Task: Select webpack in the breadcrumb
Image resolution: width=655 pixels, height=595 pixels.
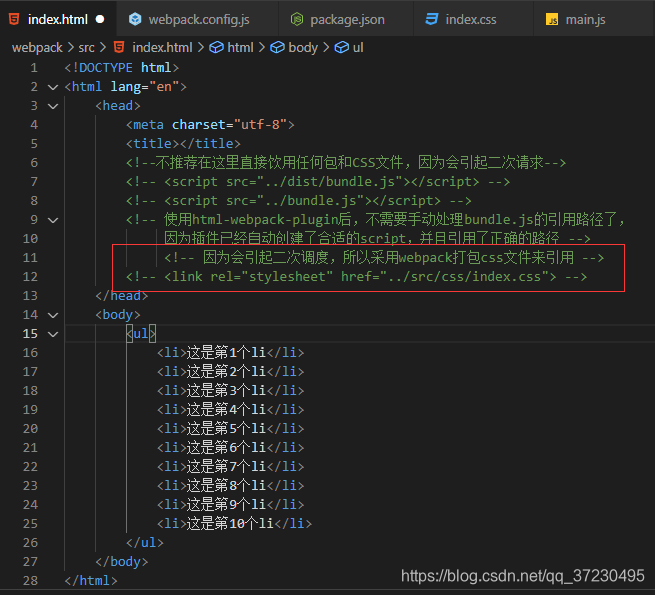Action: (x=37, y=48)
